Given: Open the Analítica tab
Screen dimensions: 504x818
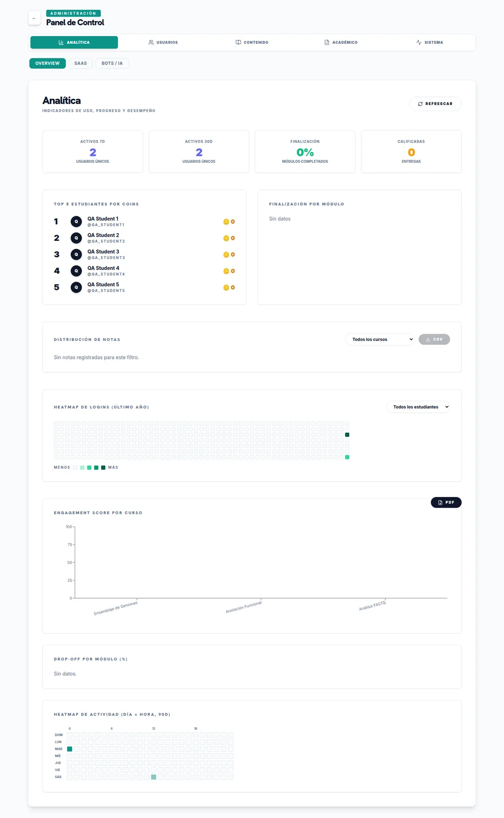Looking at the screenshot, I should tap(74, 42).
